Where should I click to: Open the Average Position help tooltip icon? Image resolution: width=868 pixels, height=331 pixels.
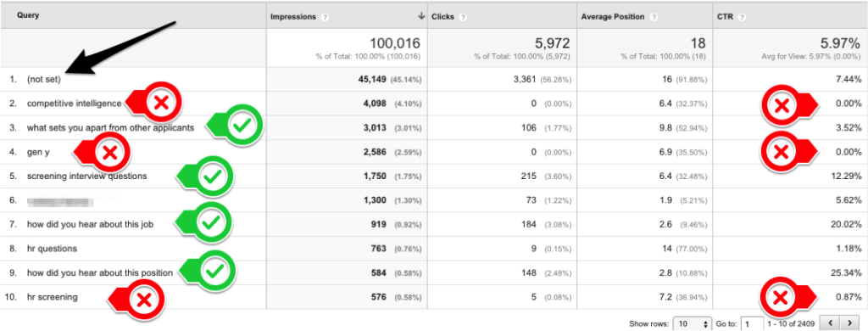click(x=654, y=17)
